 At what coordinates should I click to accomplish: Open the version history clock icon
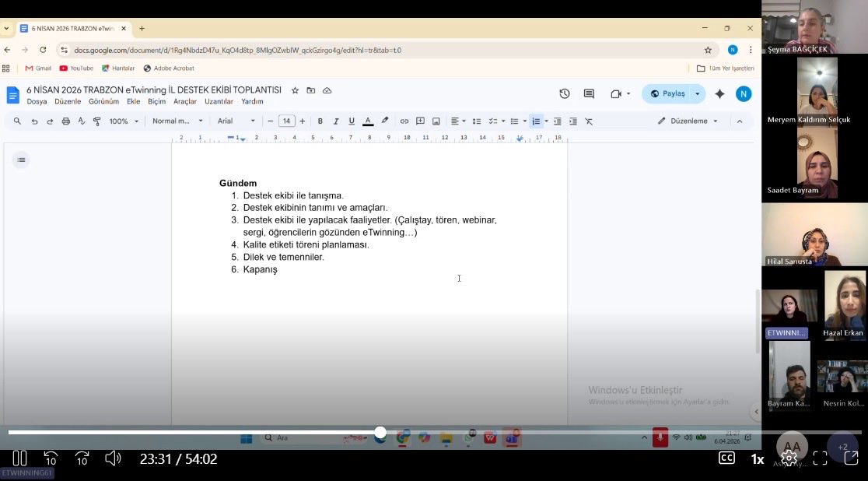pos(564,93)
